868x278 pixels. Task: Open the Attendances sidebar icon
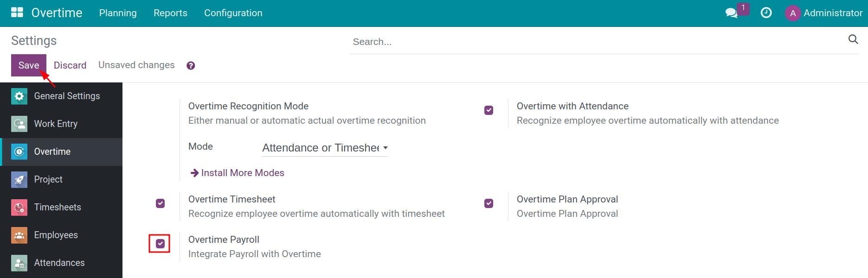(x=19, y=263)
